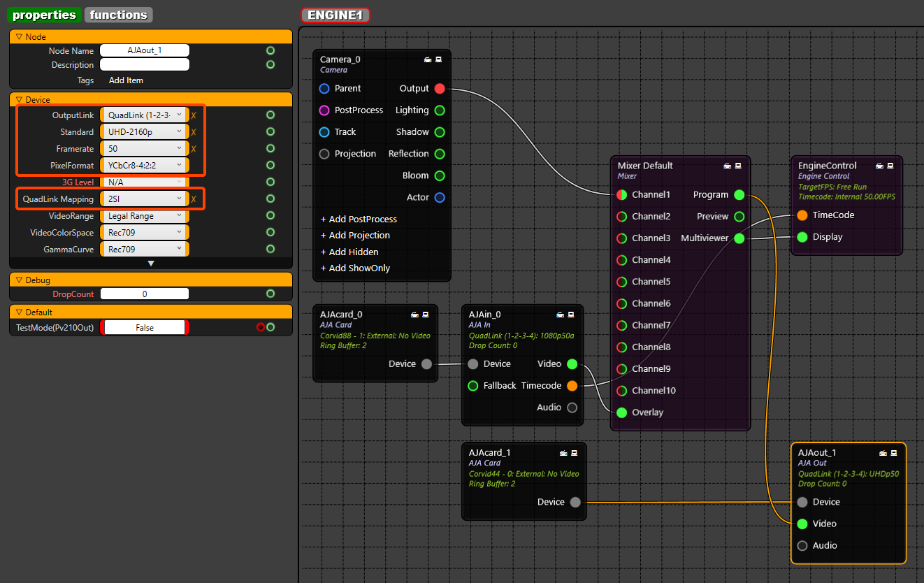The height and width of the screenshot is (583, 924).
Task: Click the Camera_0 PostProcess magenta pin
Action: point(324,110)
